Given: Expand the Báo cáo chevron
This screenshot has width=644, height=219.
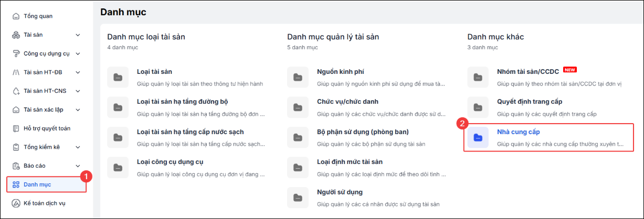Looking at the screenshot, I should pyautogui.click(x=78, y=166).
